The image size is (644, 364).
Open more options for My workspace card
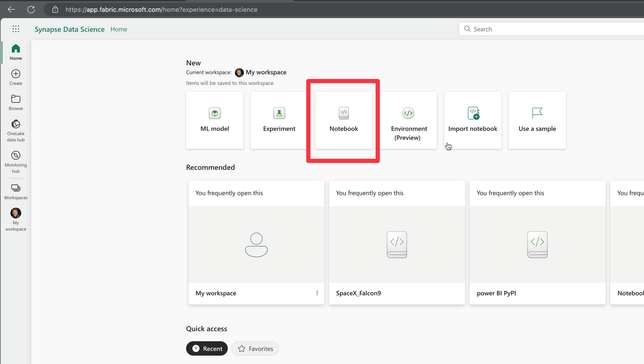coord(317,293)
